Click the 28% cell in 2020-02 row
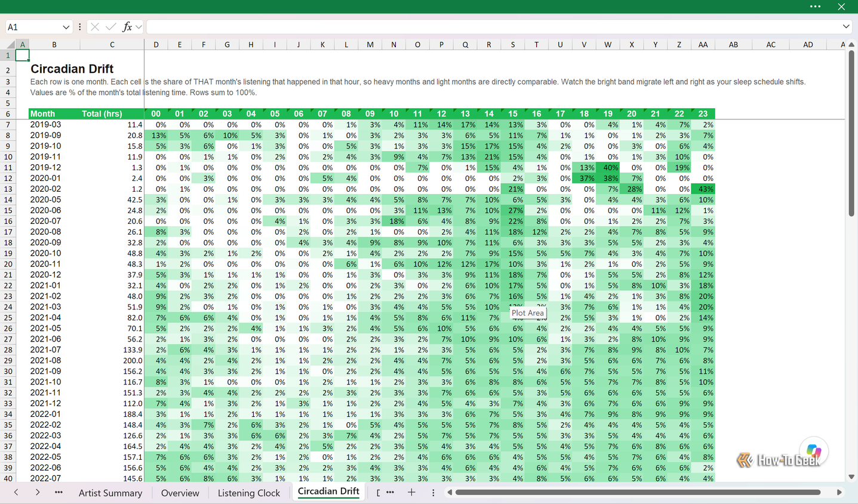This screenshot has height=504, width=858. (632, 189)
